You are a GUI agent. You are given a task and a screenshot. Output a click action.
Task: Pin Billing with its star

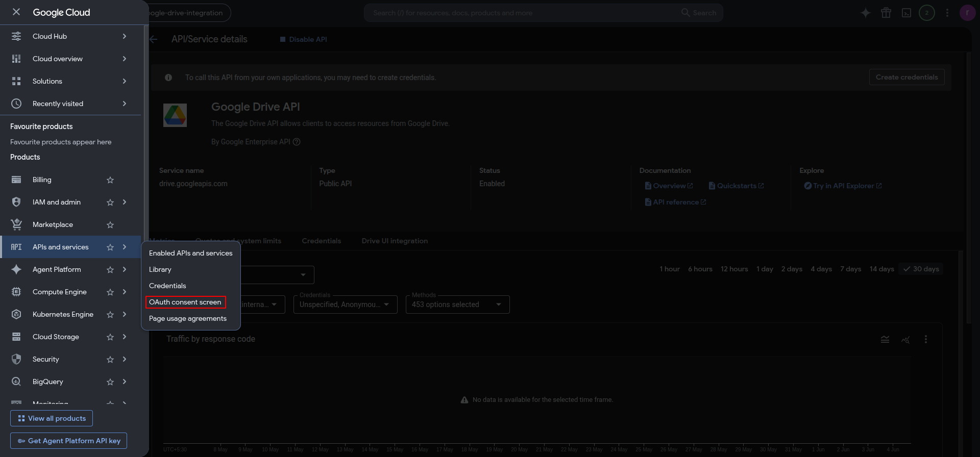pyautogui.click(x=110, y=180)
